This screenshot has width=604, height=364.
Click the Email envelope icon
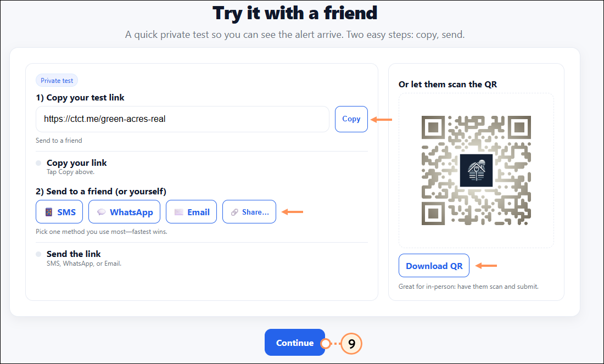(178, 212)
